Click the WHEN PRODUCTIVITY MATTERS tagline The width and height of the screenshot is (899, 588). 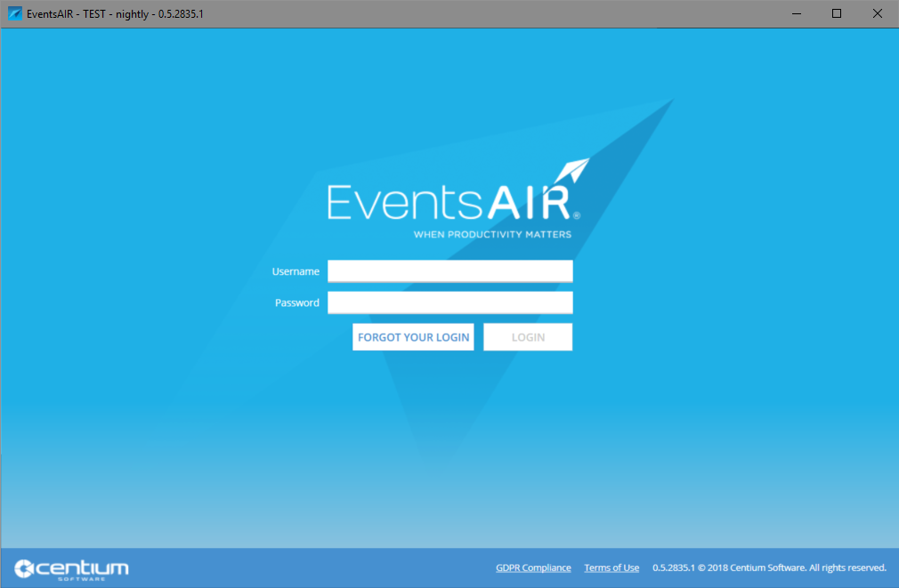[492, 234]
